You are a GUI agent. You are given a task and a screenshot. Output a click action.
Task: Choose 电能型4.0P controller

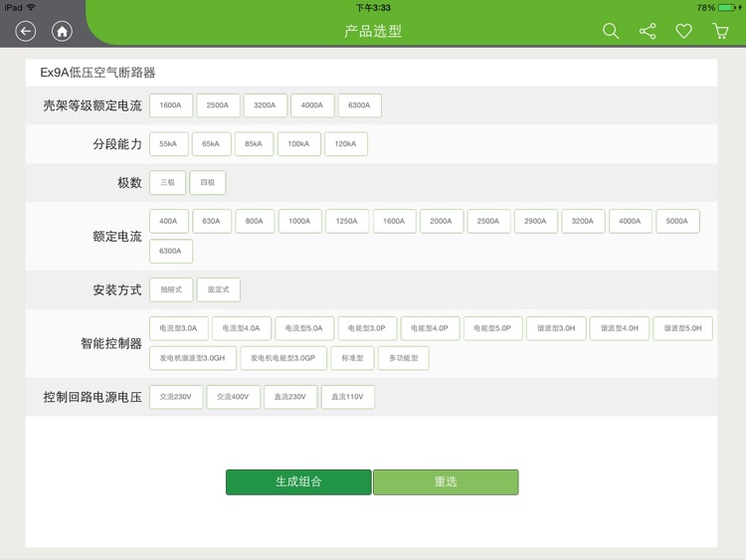(x=430, y=328)
